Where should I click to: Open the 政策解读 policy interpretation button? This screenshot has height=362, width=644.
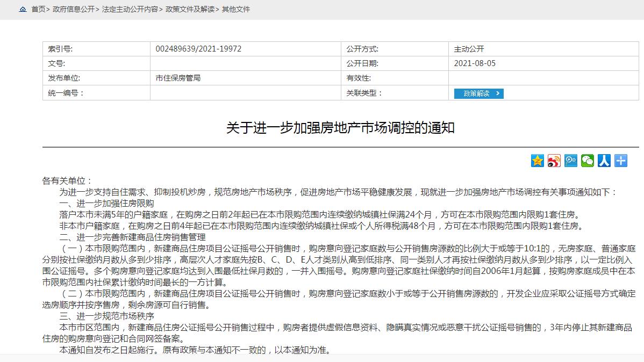coord(478,93)
